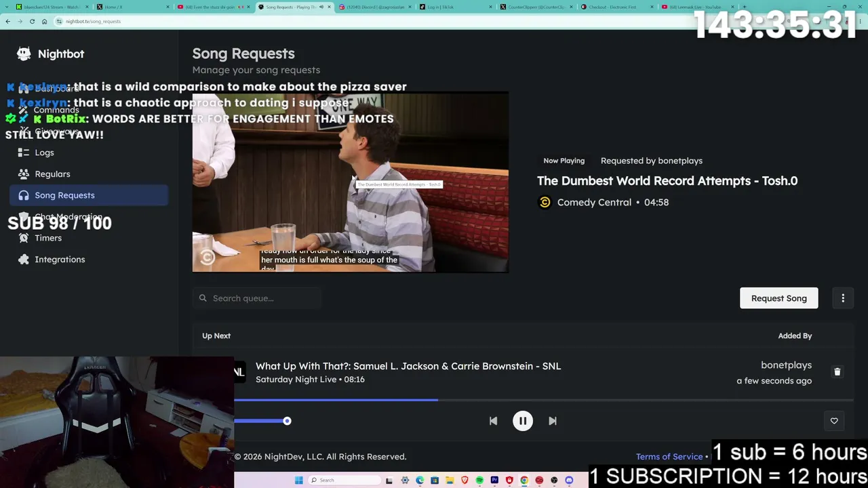
Task: Open the Timers sidebar item
Action: click(89, 238)
